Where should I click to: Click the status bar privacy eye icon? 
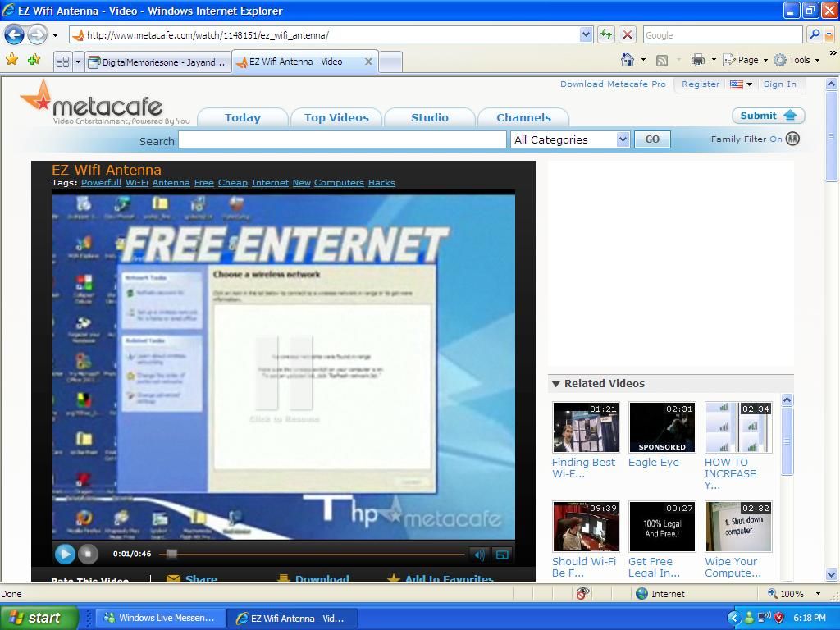click(582, 593)
